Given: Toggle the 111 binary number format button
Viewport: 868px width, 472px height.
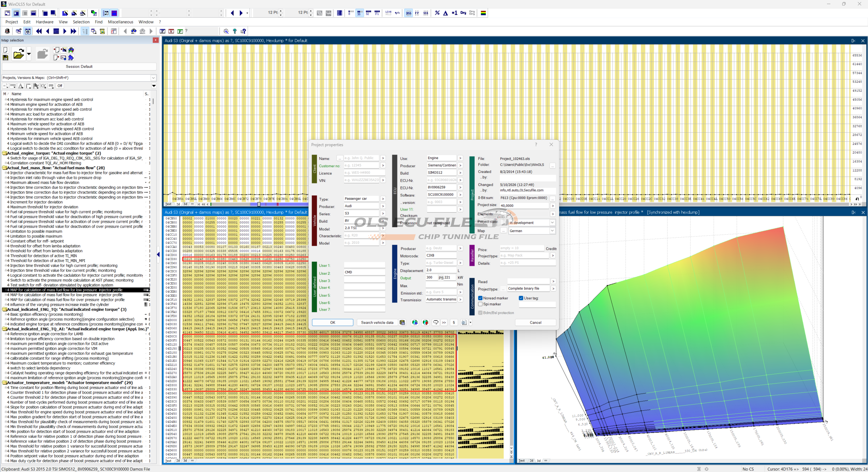Looking at the screenshot, I should [x=426, y=13].
